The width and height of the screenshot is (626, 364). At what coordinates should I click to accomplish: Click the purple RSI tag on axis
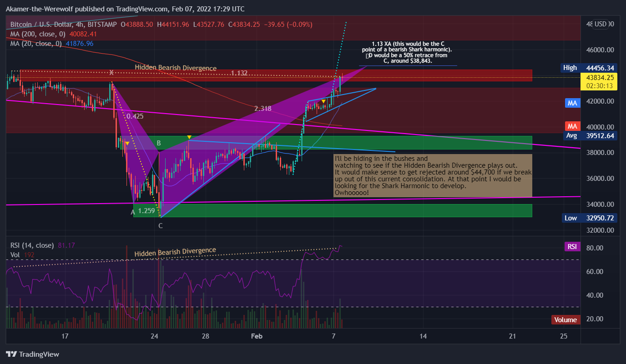pyautogui.click(x=572, y=246)
